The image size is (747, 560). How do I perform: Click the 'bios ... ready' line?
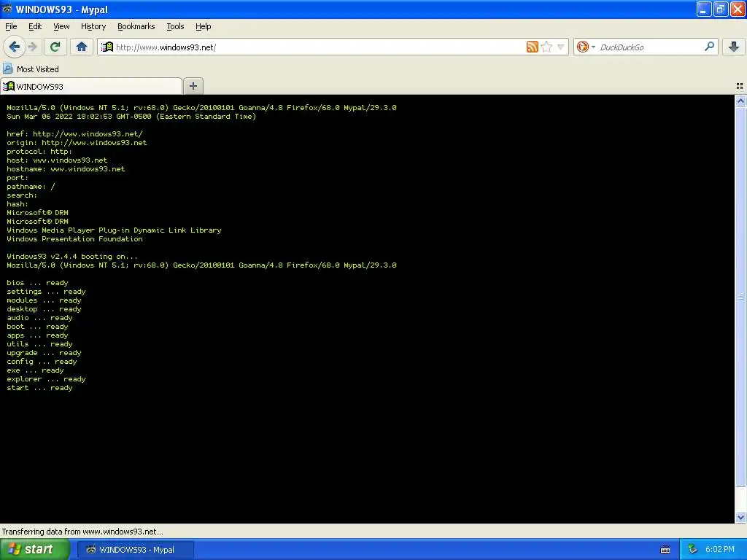pos(37,282)
